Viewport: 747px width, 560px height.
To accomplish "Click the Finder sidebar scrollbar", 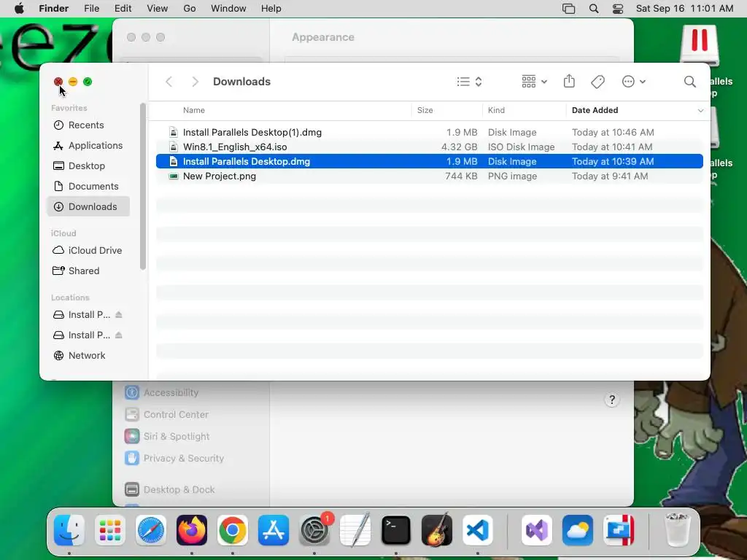I will tap(142, 187).
